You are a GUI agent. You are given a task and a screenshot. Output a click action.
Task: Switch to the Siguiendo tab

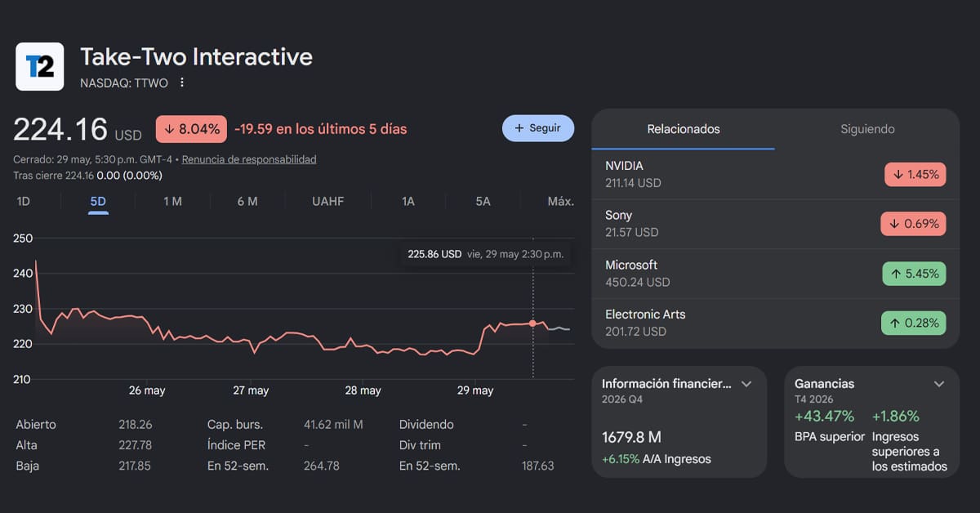(867, 129)
